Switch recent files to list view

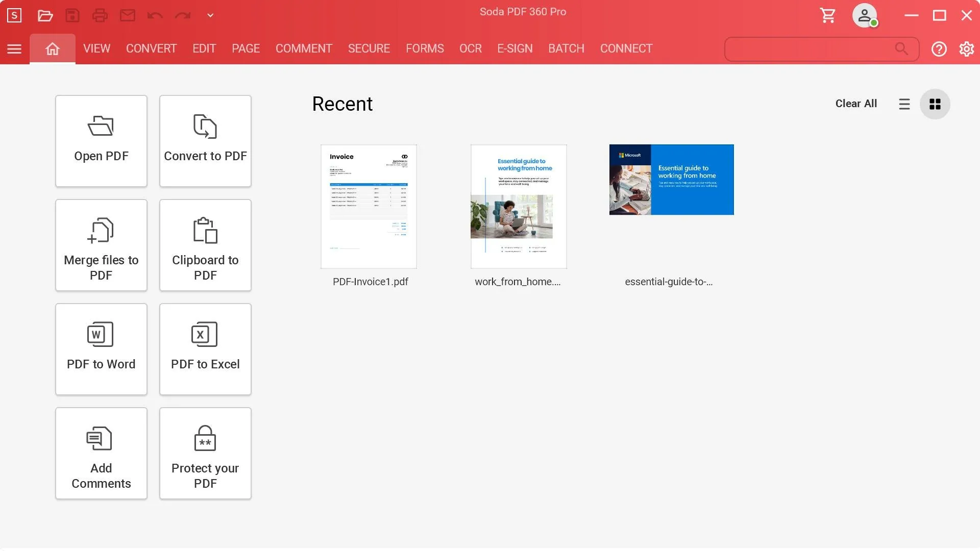click(904, 104)
